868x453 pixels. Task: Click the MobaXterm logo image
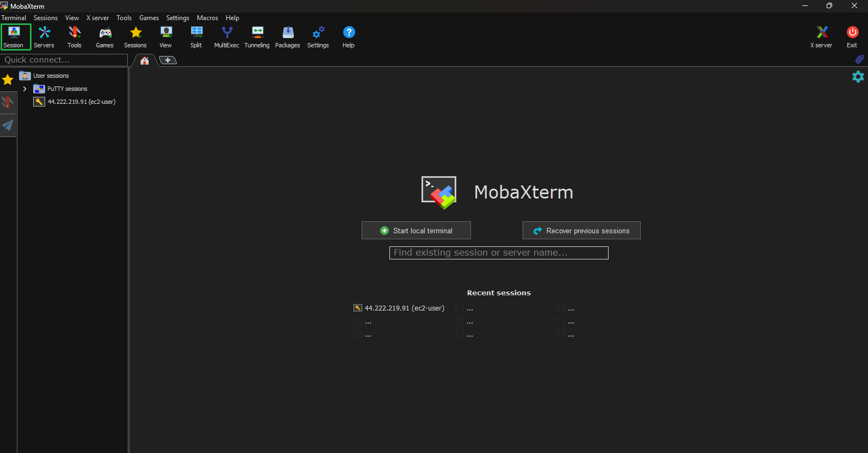(x=439, y=193)
